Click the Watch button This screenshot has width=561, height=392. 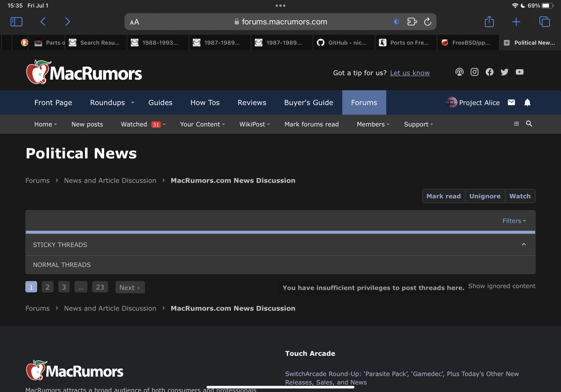[x=520, y=196]
